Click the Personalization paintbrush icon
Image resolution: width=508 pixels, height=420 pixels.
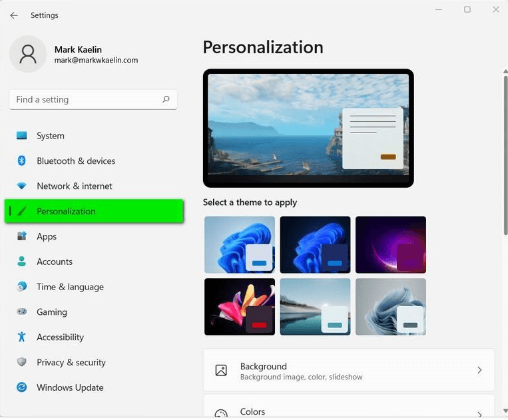pyautogui.click(x=22, y=211)
